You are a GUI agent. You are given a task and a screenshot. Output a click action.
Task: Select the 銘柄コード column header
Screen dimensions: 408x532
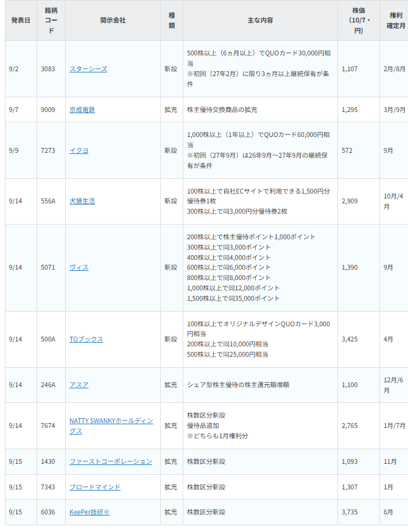point(51,20)
